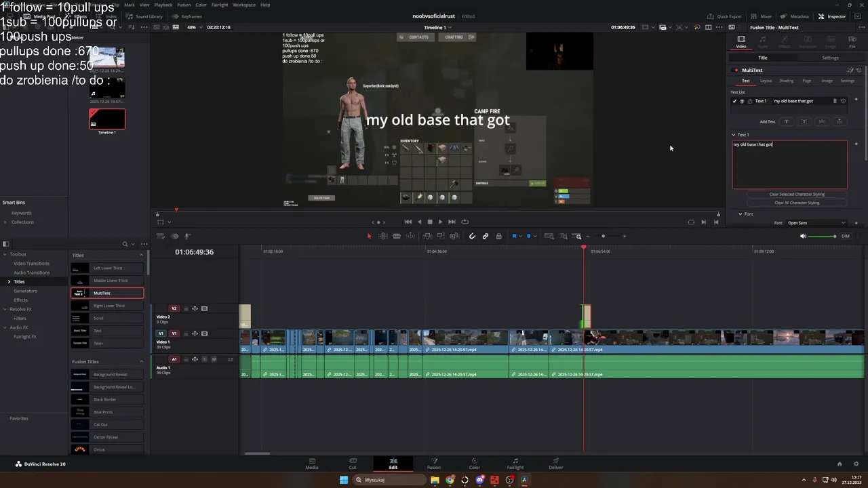This screenshot has width=868, height=488.
Task: Click the Quick Export button
Action: [724, 16]
